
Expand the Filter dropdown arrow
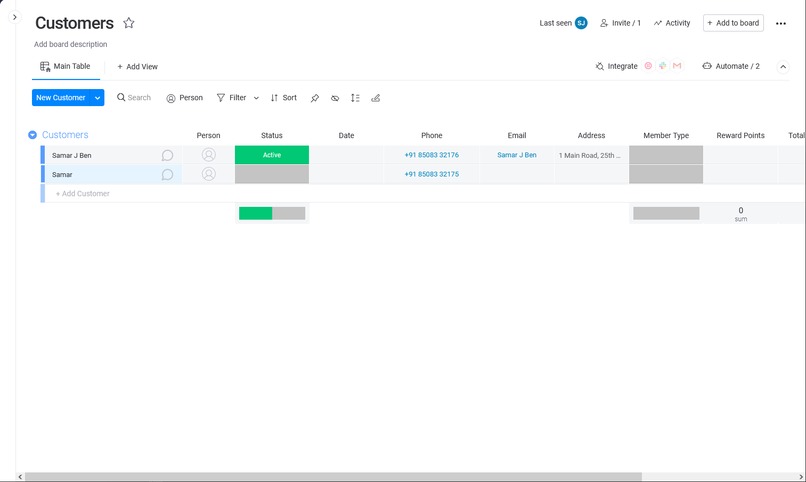pos(256,98)
